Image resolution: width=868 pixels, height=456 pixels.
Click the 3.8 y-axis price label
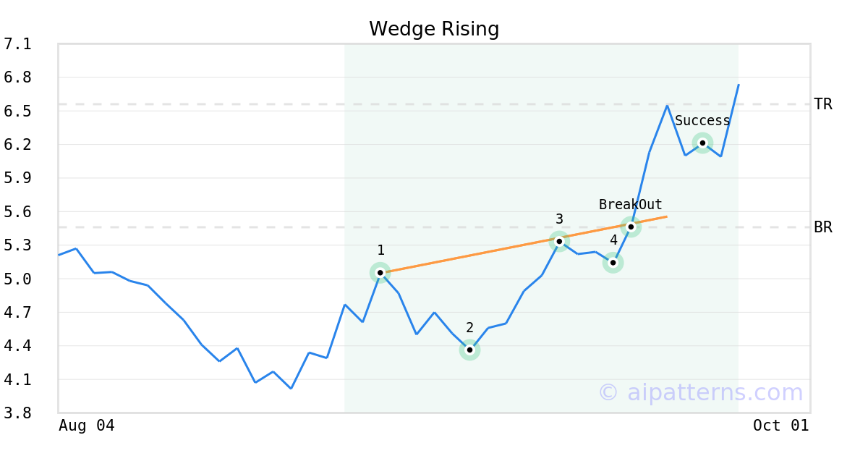pyautogui.click(x=17, y=413)
